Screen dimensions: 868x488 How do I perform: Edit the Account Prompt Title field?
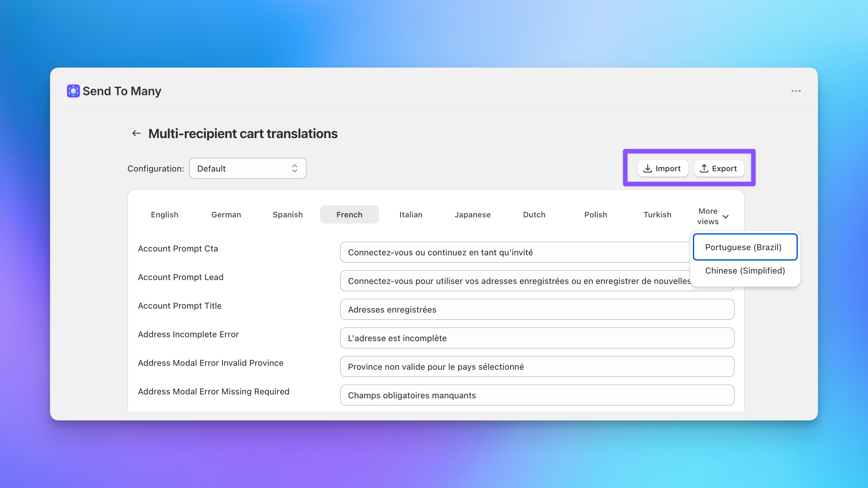[x=537, y=310]
